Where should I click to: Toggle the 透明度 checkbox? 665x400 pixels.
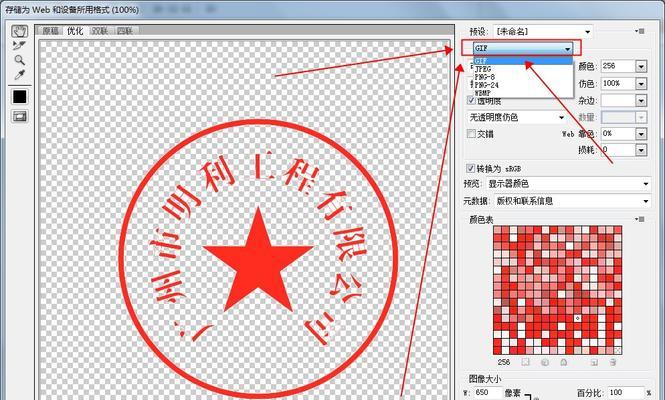[x=471, y=101]
